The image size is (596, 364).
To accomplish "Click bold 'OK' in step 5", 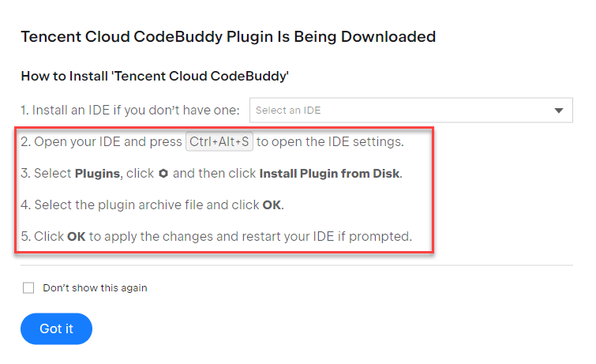I will (x=77, y=237).
